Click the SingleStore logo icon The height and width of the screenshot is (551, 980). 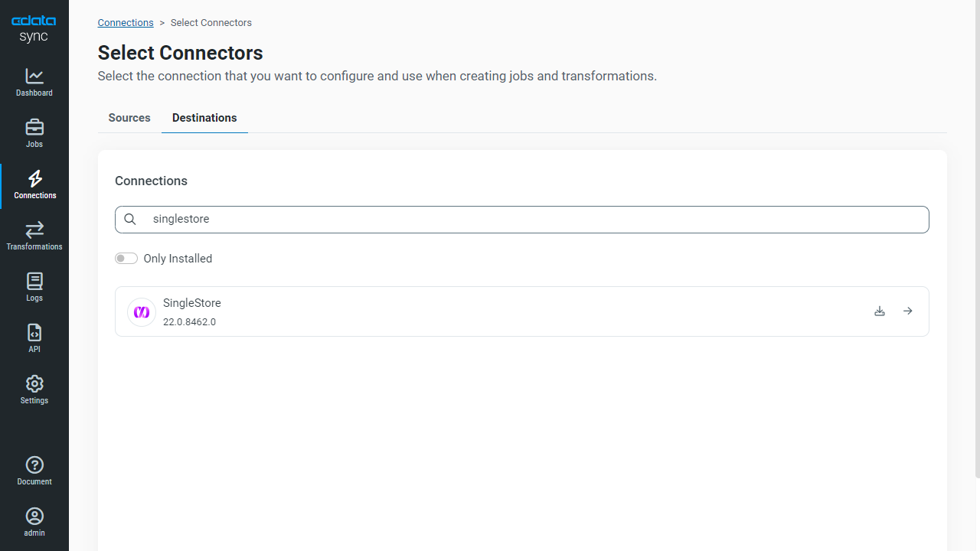[142, 312]
